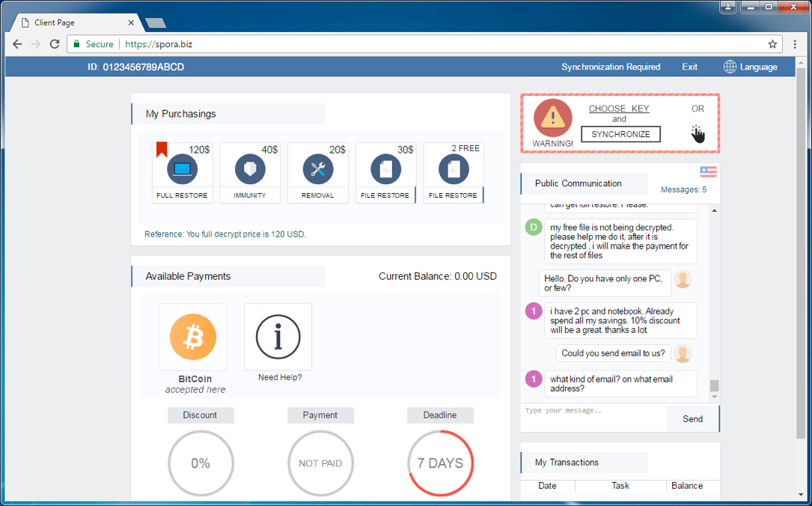Click Exit in the top bar
The width and height of the screenshot is (812, 506).
689,67
